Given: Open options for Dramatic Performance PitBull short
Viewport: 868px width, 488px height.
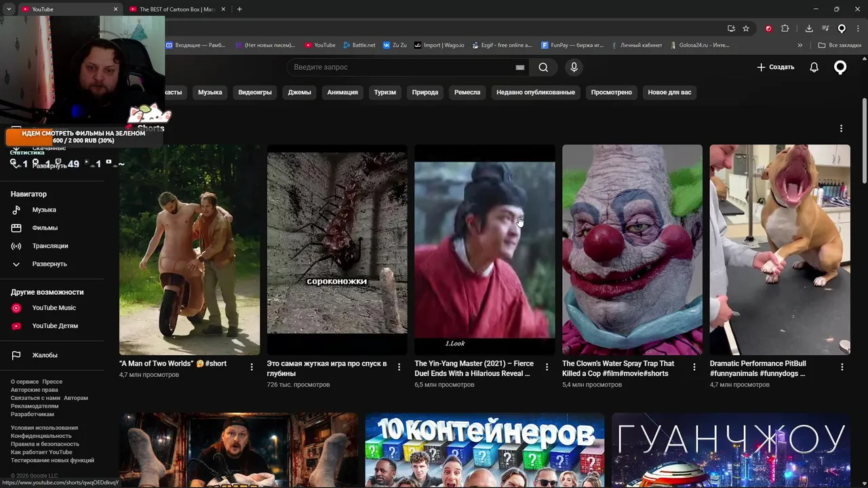Looking at the screenshot, I should [842, 367].
